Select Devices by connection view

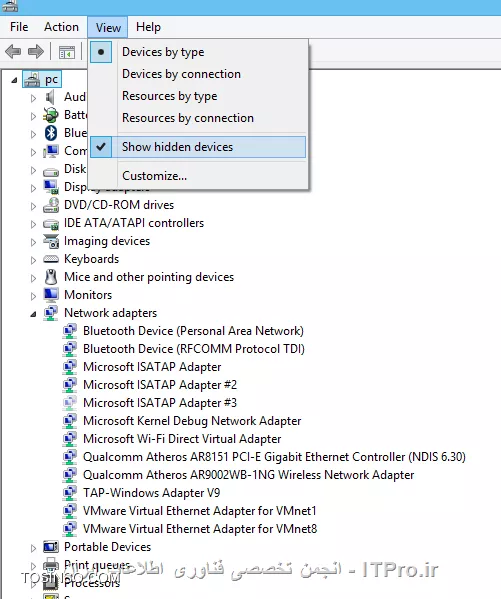pyautogui.click(x=198, y=74)
